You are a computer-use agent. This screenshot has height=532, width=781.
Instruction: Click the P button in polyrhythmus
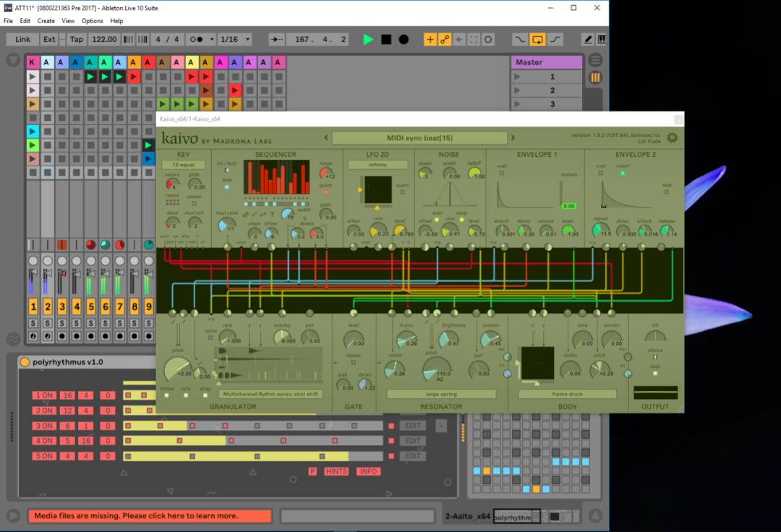pos(312,471)
